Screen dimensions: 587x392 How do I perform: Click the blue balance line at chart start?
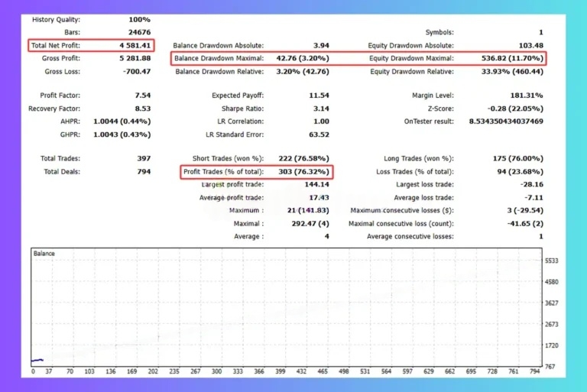click(x=36, y=360)
